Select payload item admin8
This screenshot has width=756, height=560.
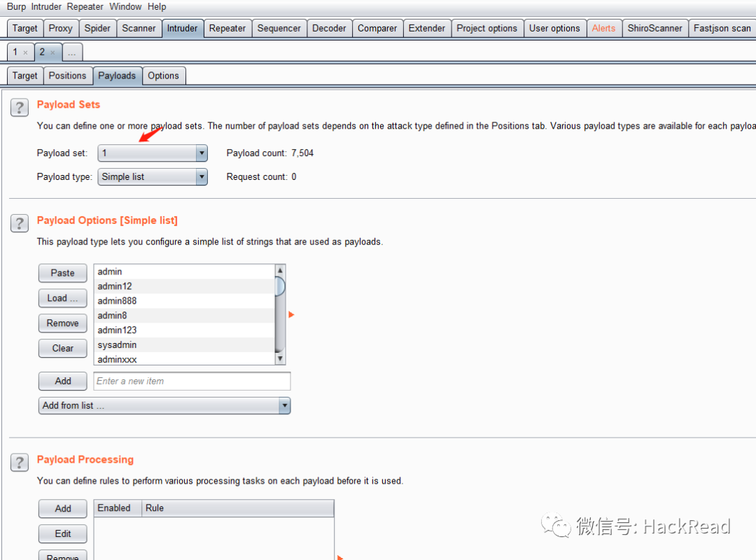[184, 316]
